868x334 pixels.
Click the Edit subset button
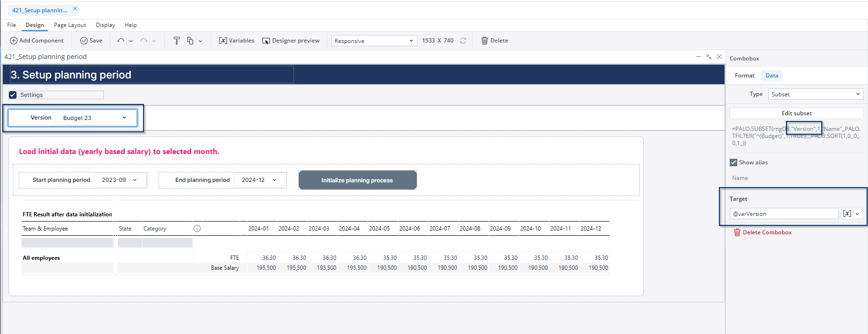796,113
